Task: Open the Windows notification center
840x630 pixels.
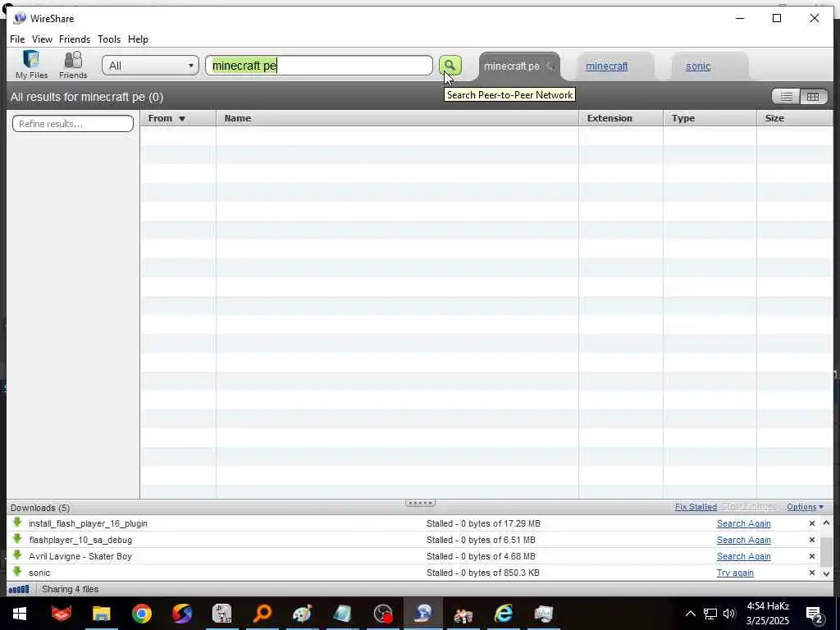Action: (815, 614)
